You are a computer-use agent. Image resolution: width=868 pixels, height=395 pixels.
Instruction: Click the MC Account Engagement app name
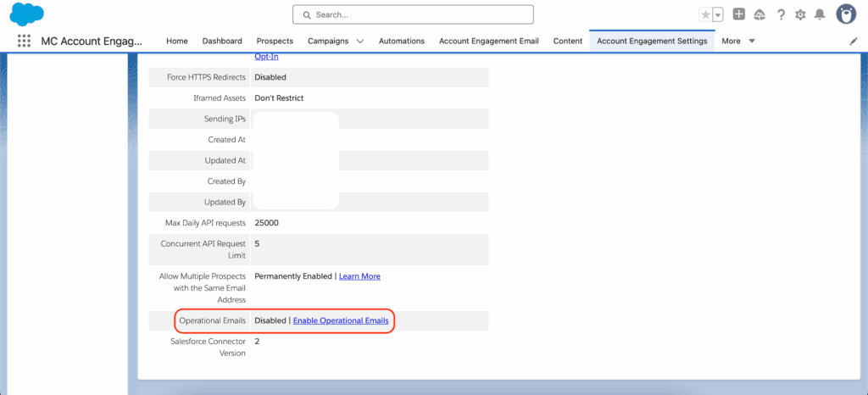click(92, 42)
